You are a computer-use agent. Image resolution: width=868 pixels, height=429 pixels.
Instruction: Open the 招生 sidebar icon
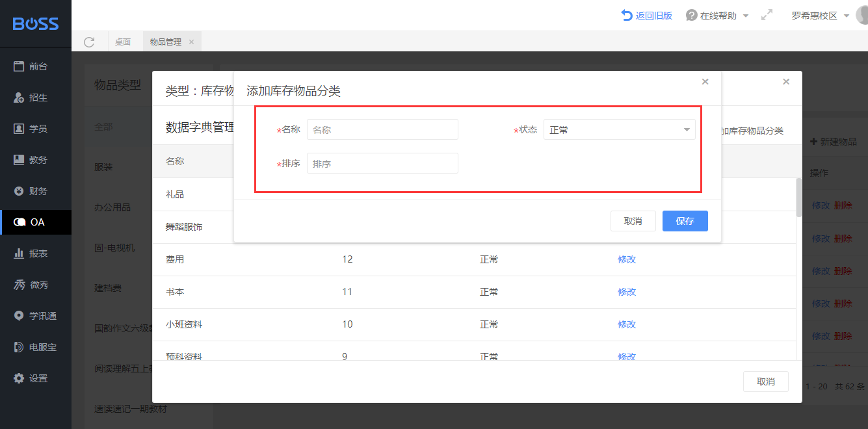coord(19,97)
